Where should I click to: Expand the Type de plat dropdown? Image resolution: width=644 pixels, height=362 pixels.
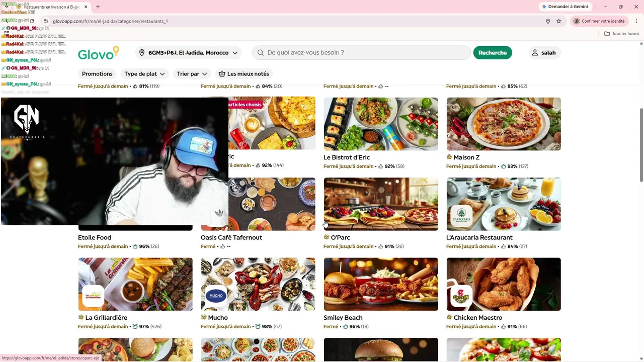144,74
